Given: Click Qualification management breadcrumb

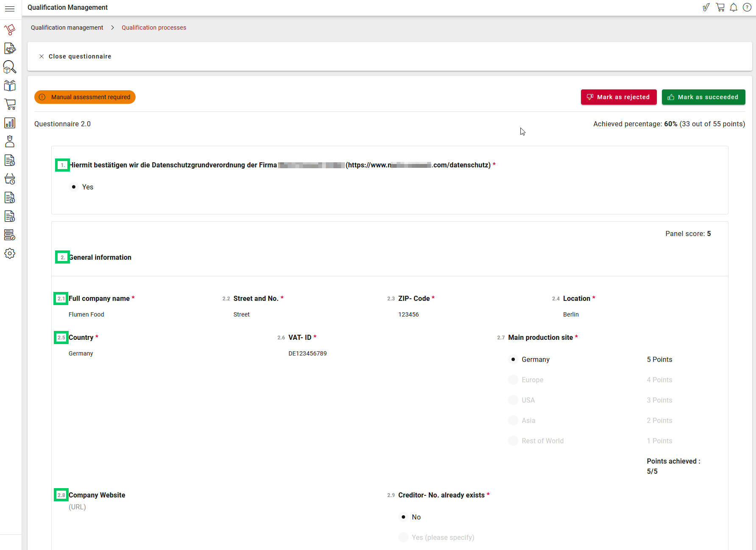Looking at the screenshot, I should tap(67, 28).
